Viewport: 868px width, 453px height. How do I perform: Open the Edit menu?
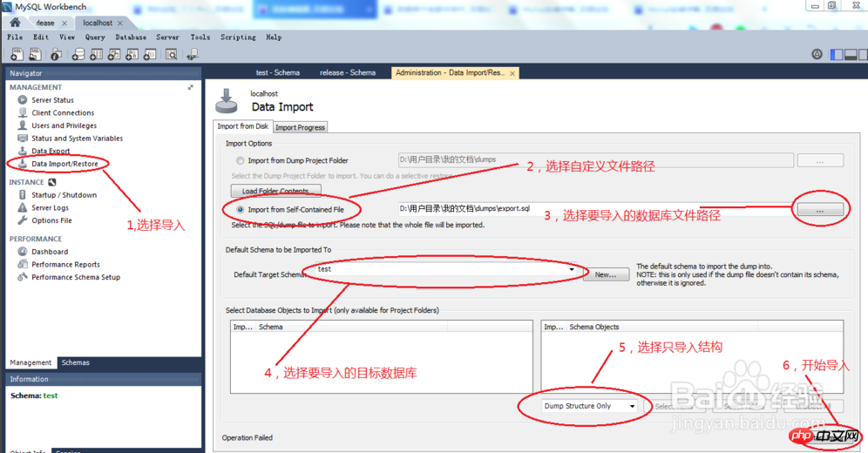(x=41, y=37)
